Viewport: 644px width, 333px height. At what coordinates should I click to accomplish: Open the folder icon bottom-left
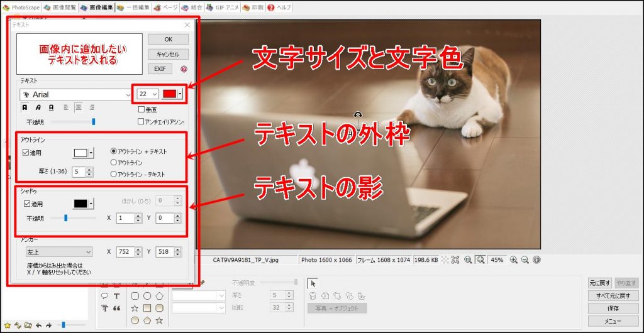[28, 325]
